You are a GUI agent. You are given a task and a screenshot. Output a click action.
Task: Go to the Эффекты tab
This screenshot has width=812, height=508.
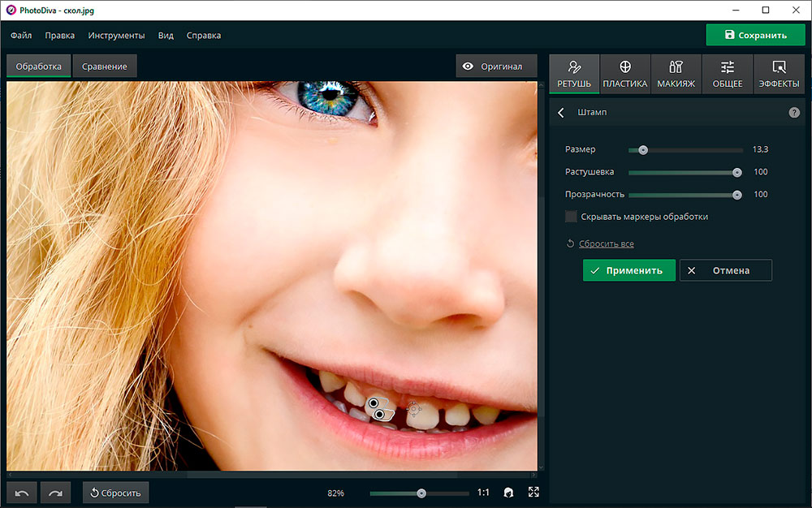[779, 74]
